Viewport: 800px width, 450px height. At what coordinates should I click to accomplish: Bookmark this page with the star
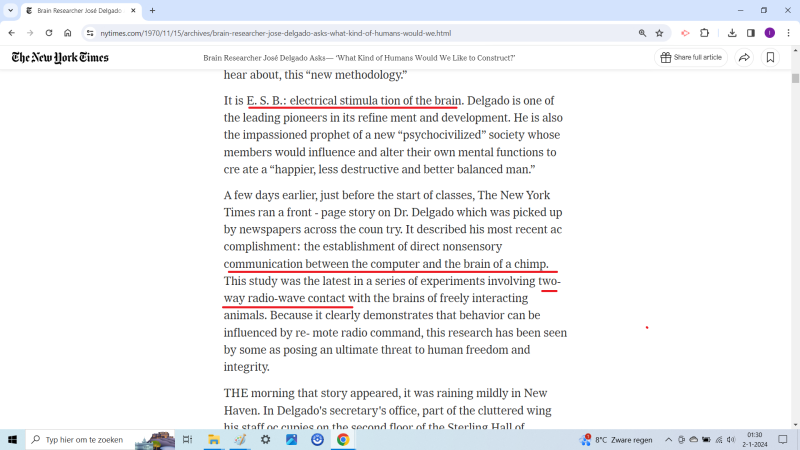(659, 33)
